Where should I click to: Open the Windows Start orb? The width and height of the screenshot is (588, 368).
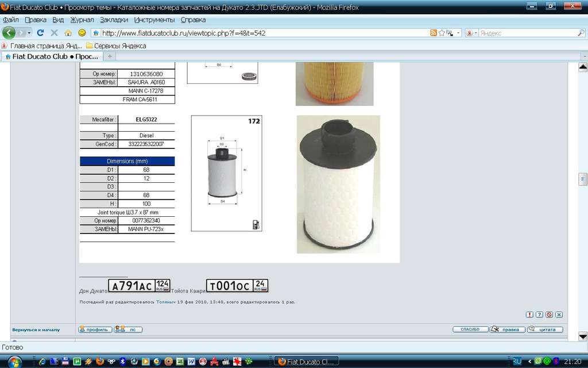(14, 362)
